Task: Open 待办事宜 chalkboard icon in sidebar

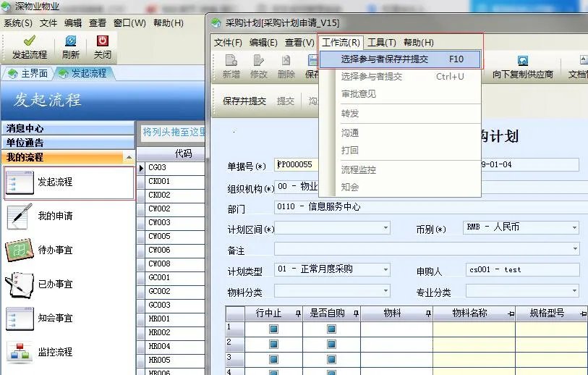Action: (x=20, y=250)
